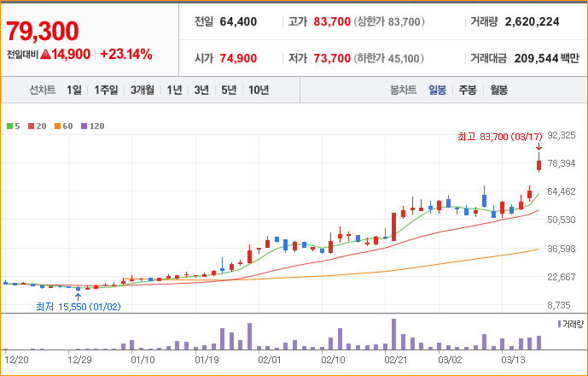Click the 전일대비 change value 14,900
The image size is (588, 376).
coord(71,55)
